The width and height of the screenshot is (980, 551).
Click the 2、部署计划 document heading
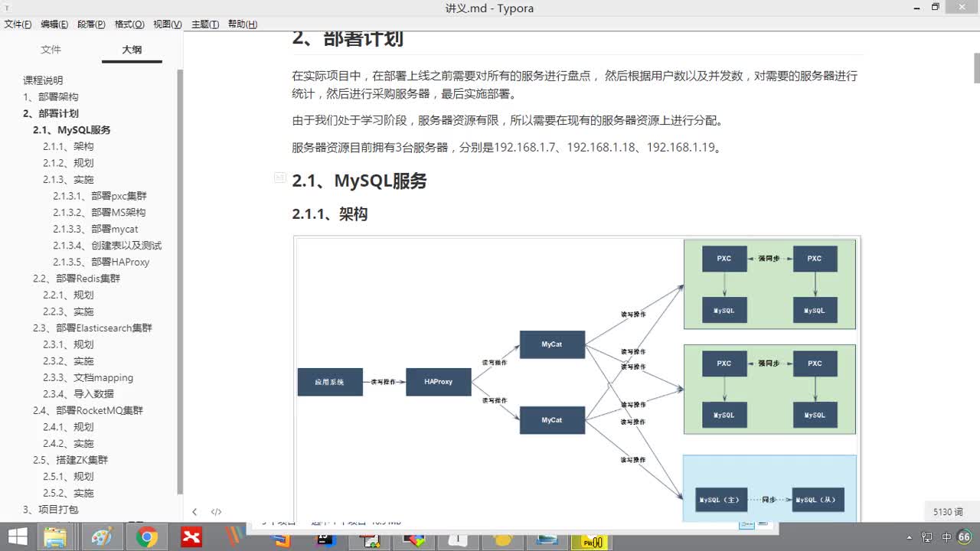coord(348,38)
